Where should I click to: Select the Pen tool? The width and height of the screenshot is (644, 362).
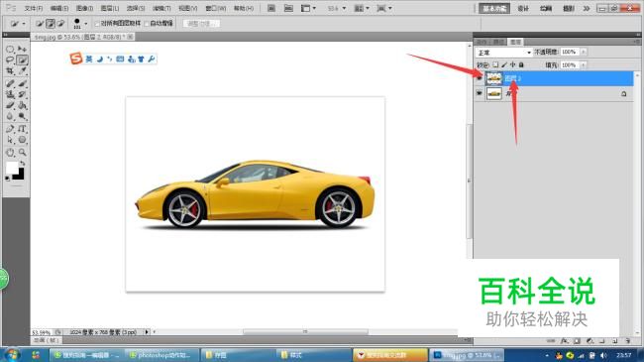pos(10,129)
